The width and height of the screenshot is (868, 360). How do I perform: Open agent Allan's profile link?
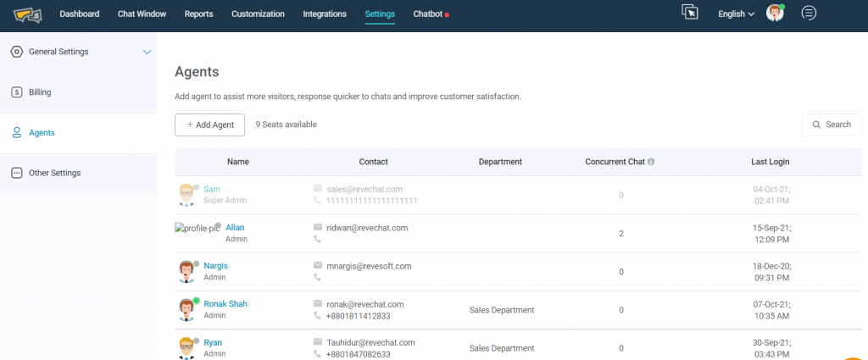coord(235,227)
